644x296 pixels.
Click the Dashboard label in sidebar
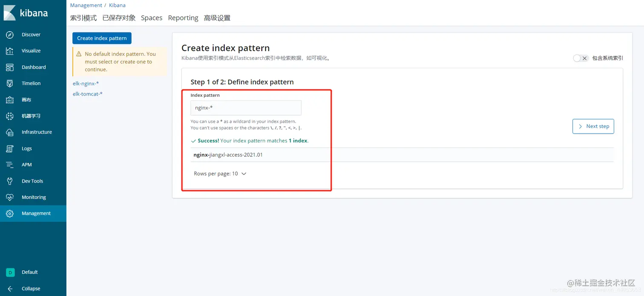pos(34,67)
